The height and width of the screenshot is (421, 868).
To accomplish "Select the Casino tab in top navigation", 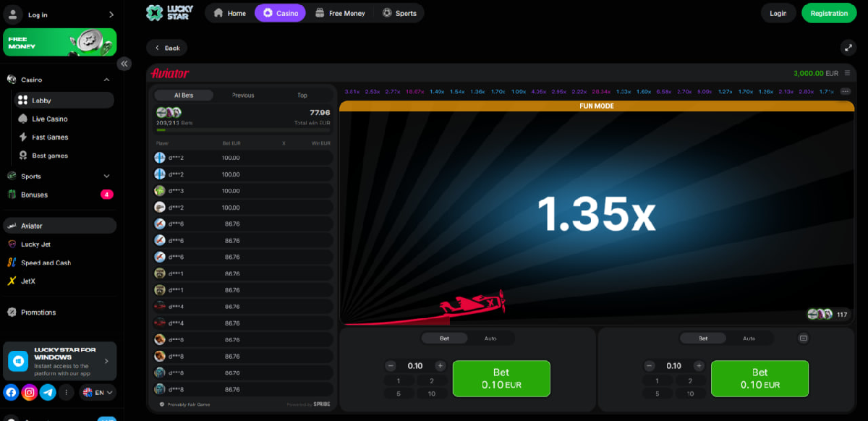I will (x=280, y=13).
